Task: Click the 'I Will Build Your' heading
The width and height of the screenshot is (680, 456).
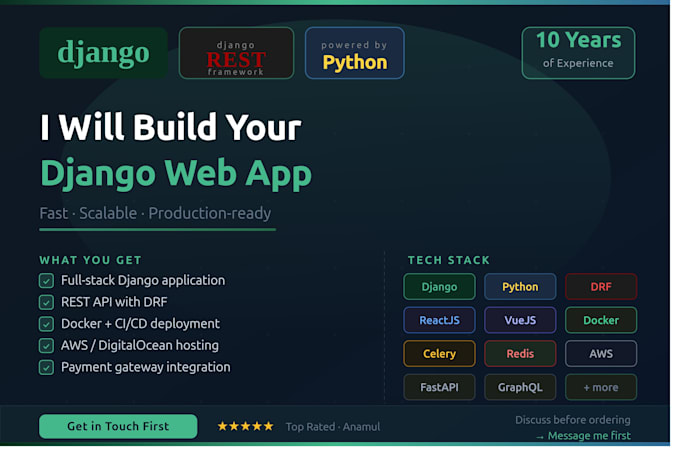Action: coord(171,127)
